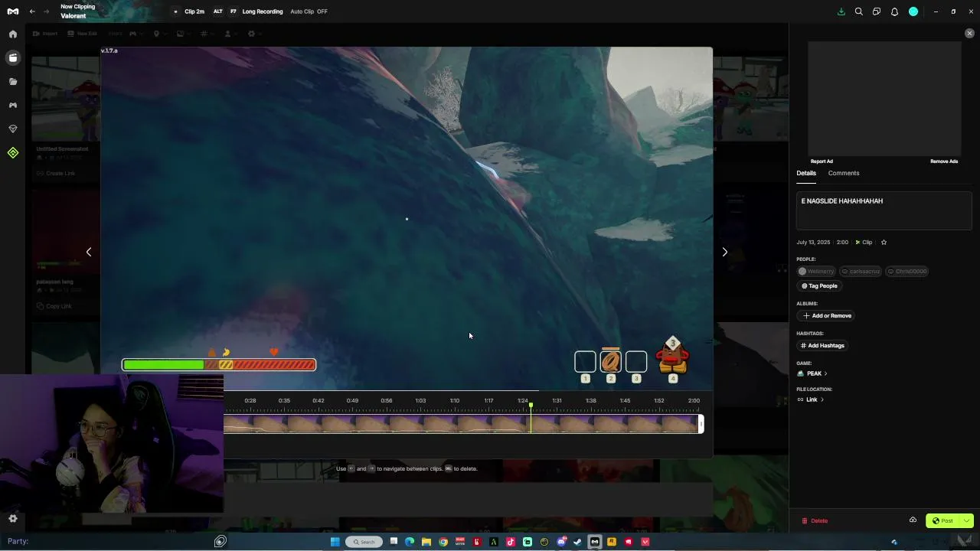980x551 pixels.
Task: Open hashtag filter dropdown in background toolbar
Action: pyautogui.click(x=207, y=34)
